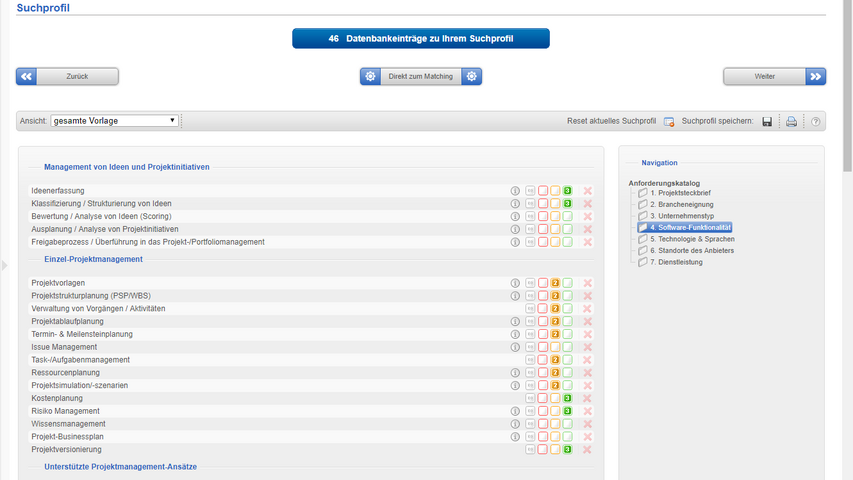Click the Zurück button
This screenshot has height=480, width=853.
pyautogui.click(x=67, y=76)
